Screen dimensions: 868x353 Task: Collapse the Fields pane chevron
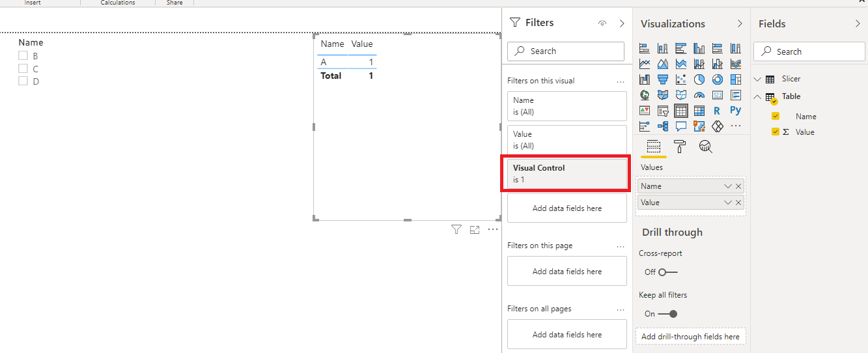(858, 23)
